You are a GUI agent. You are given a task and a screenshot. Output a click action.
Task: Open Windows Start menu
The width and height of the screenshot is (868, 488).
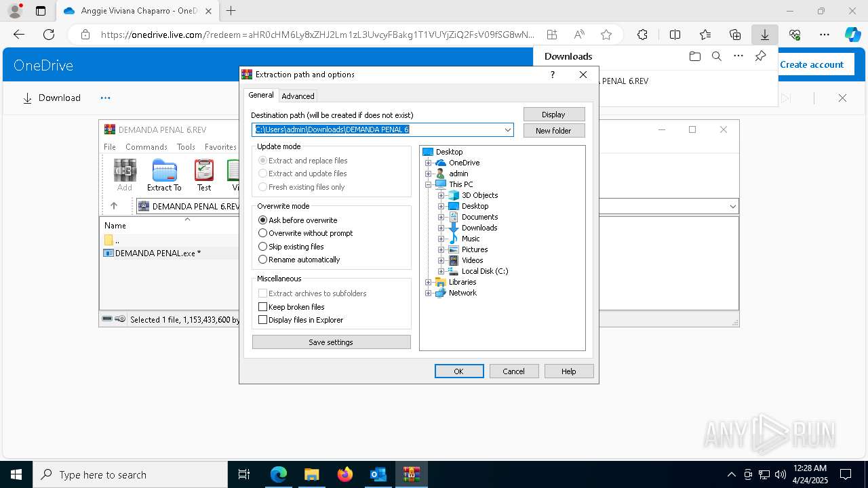click(x=16, y=474)
